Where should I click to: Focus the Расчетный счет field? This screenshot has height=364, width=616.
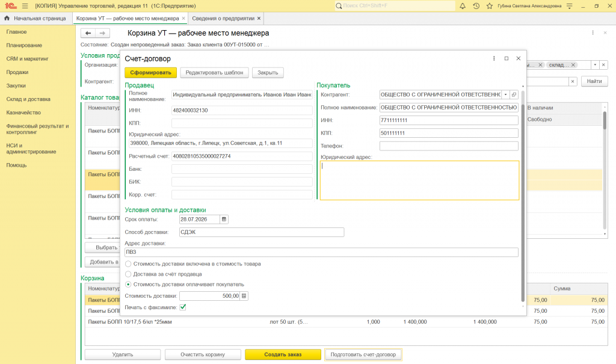[242, 156]
